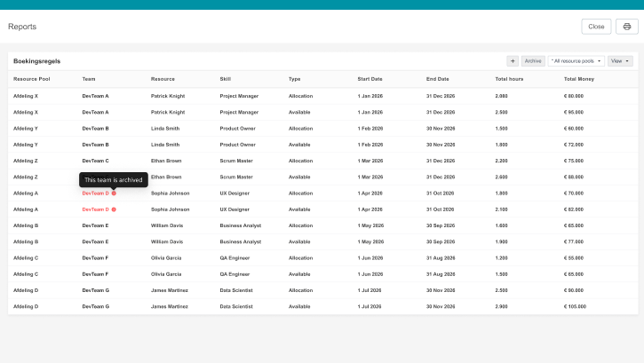Screen dimensions: 644x363
Task: Click the 1.200 total hours cell
Action: (501, 258)
